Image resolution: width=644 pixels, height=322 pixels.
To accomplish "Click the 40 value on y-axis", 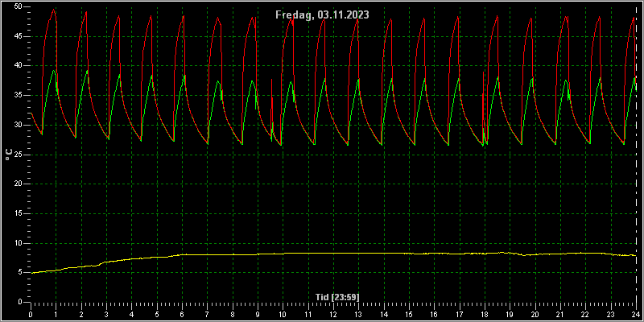I will point(18,66).
